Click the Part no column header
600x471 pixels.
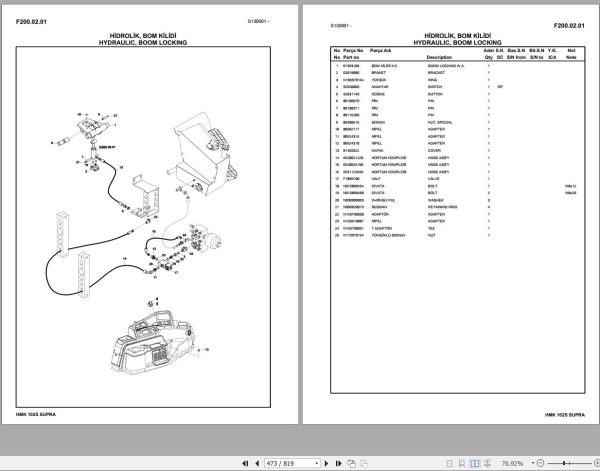tap(351, 57)
